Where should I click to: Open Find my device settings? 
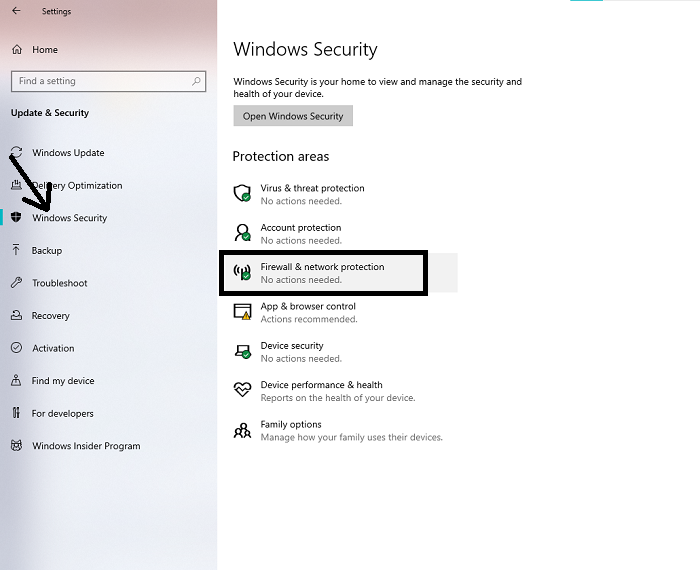click(x=62, y=381)
